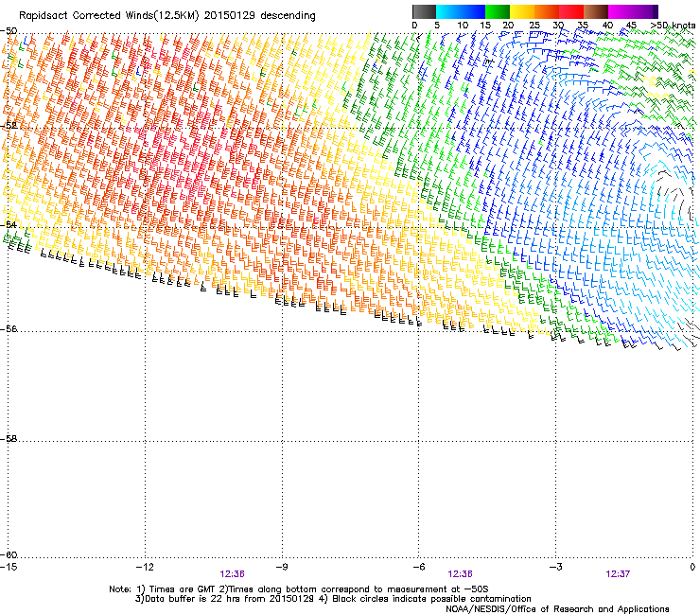
Task: Click the orange 25-30 knots legend swatch
Action: point(547,11)
